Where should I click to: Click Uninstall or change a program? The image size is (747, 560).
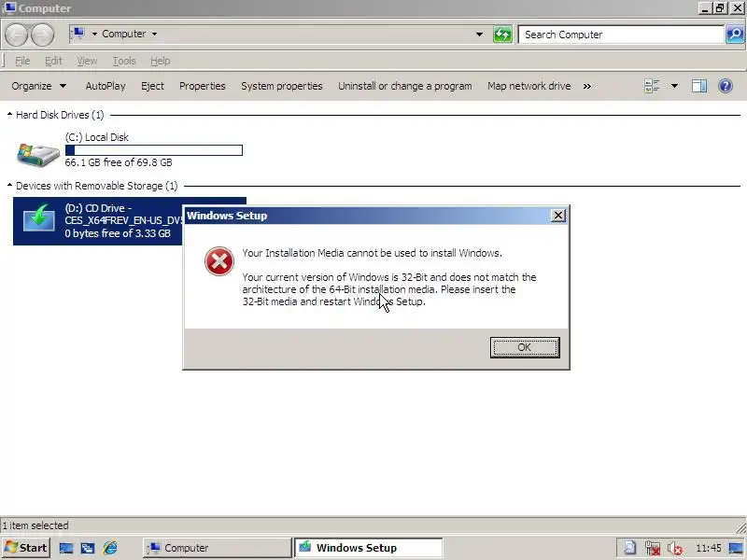tap(405, 86)
